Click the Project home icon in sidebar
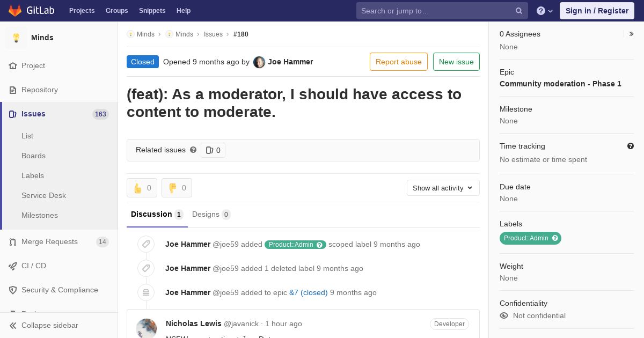The height and width of the screenshot is (338, 644). tap(13, 65)
